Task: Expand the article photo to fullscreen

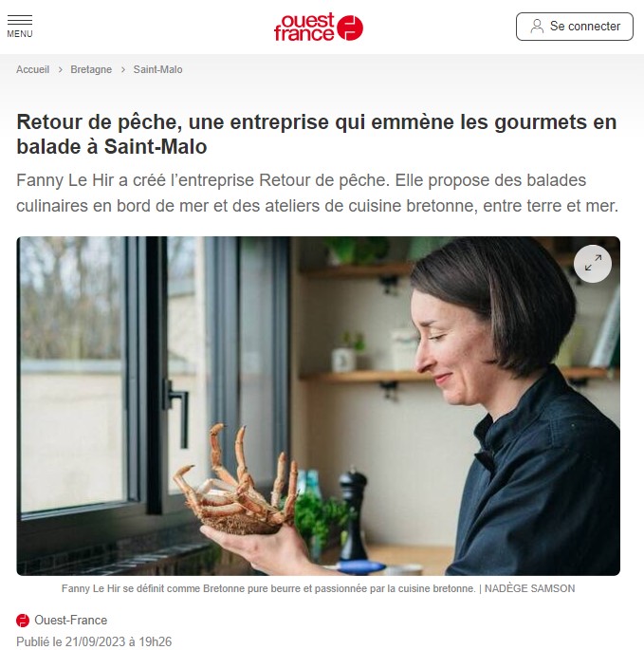Action: point(592,263)
